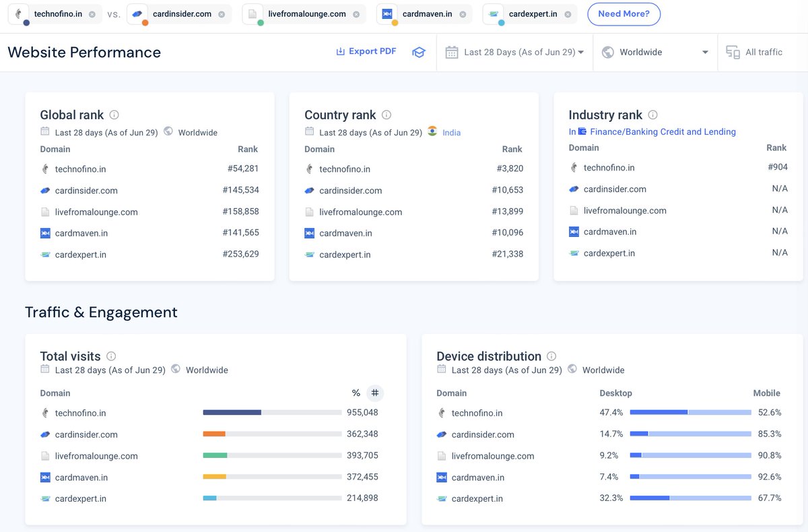Click the Desktop column header
Image resolution: width=808 pixels, height=532 pixels.
616,393
